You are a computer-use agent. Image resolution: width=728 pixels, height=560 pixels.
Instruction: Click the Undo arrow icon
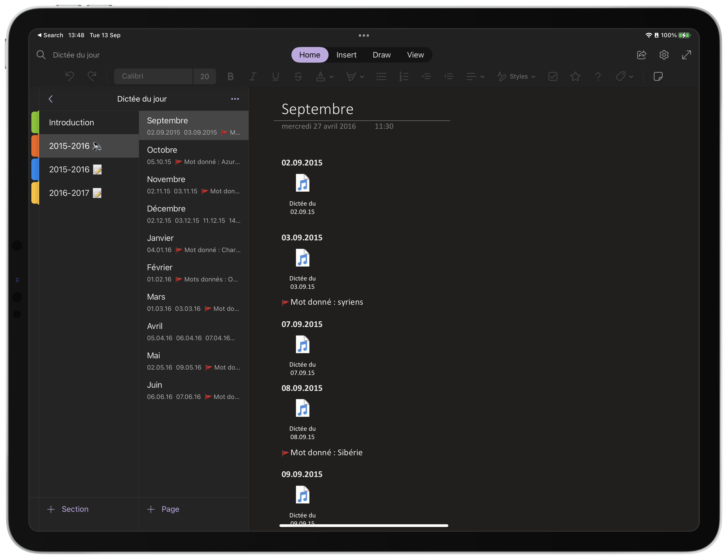pos(69,76)
